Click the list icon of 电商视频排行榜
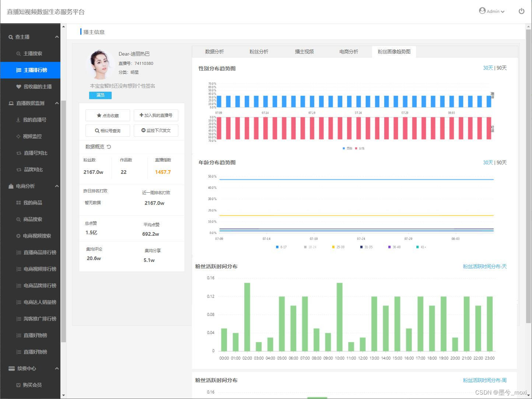Viewport: 532px width, 399px height. [x=19, y=269]
